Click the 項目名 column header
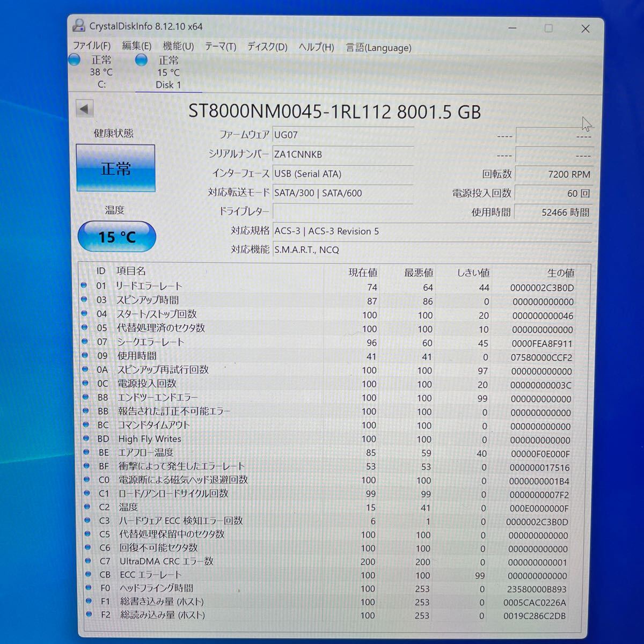644x644 pixels. 131,272
